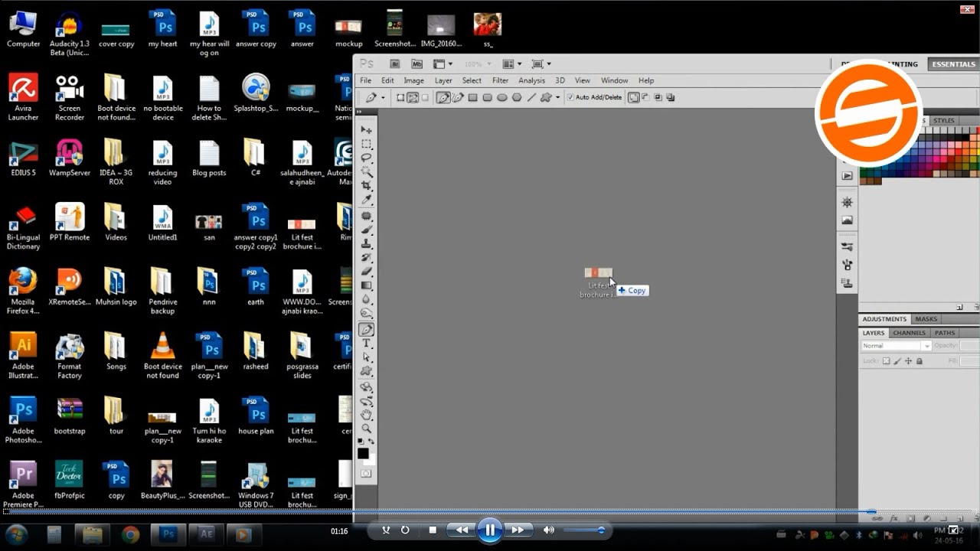Switch to the Channels tab
980x551 pixels.
909,333
